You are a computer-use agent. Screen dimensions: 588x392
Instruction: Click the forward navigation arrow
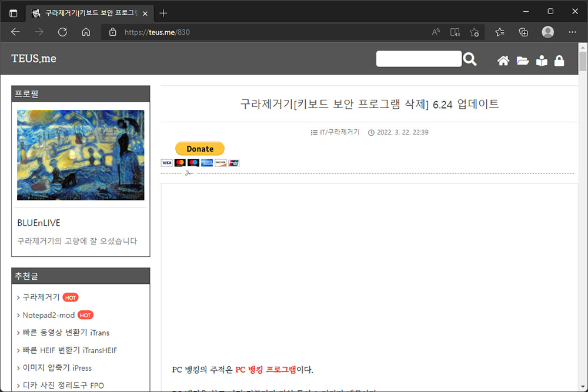(x=39, y=32)
